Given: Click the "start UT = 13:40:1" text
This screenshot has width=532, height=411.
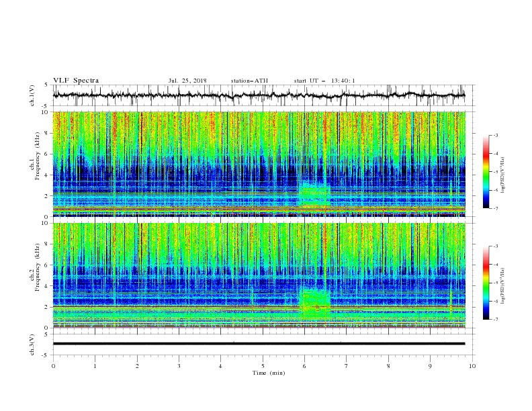Looking at the screenshot, I should [324, 81].
